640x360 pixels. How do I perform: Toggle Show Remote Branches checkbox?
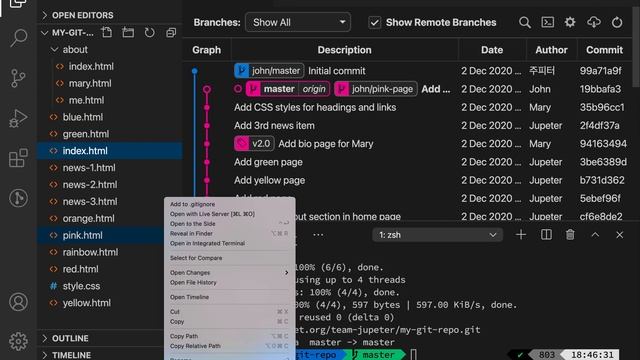coord(374,22)
